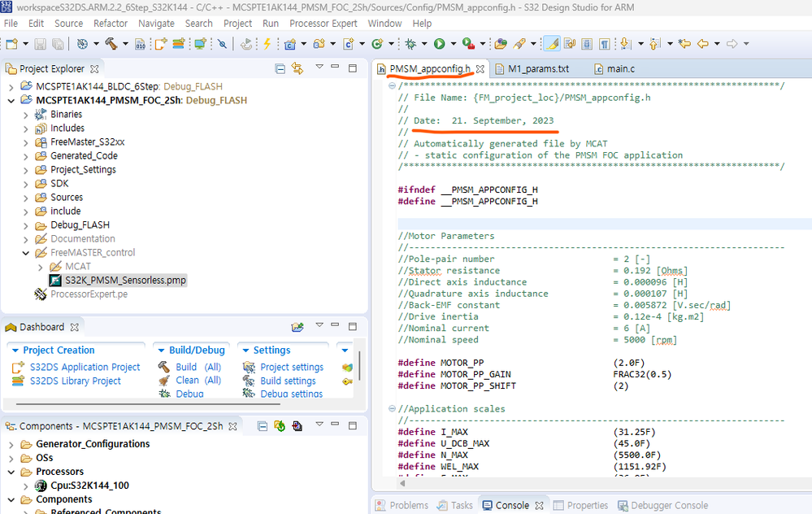This screenshot has width=812, height=514.
Task: Click Generate Code icon in Components panel
Action: (280, 426)
